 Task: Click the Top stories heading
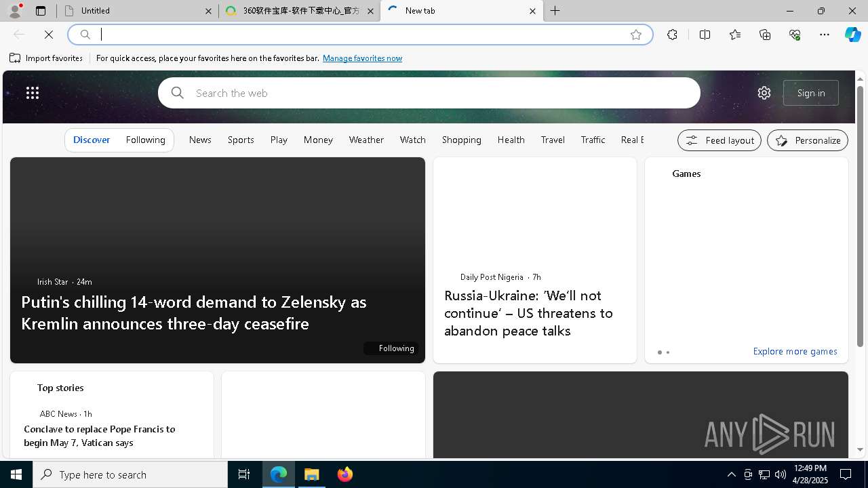click(60, 388)
